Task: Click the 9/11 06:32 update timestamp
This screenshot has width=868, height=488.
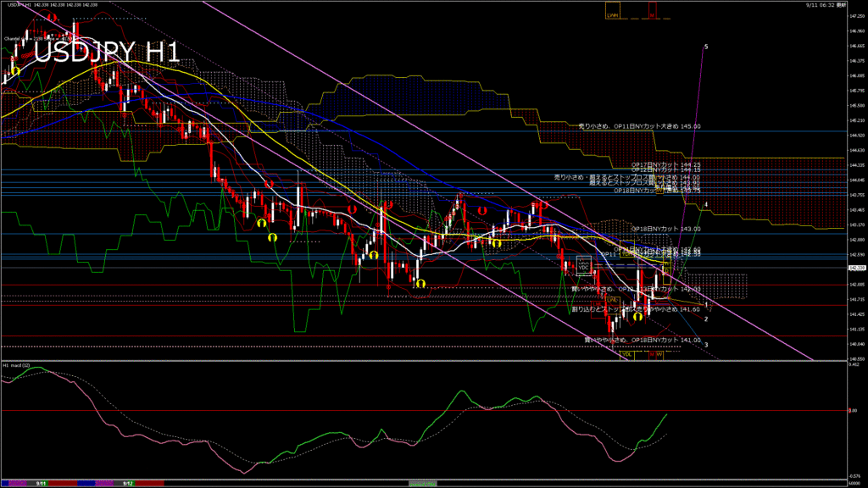Action: click(x=826, y=5)
